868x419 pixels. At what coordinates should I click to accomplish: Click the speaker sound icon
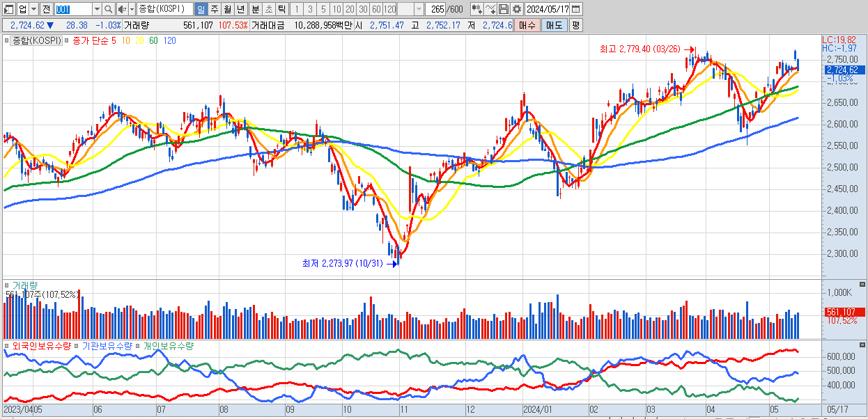pyautogui.click(x=122, y=9)
